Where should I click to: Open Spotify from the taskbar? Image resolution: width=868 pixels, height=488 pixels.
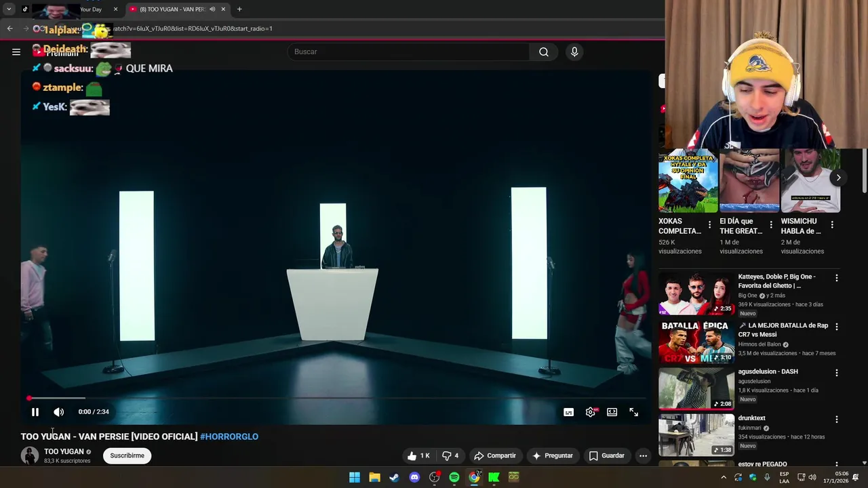454,477
